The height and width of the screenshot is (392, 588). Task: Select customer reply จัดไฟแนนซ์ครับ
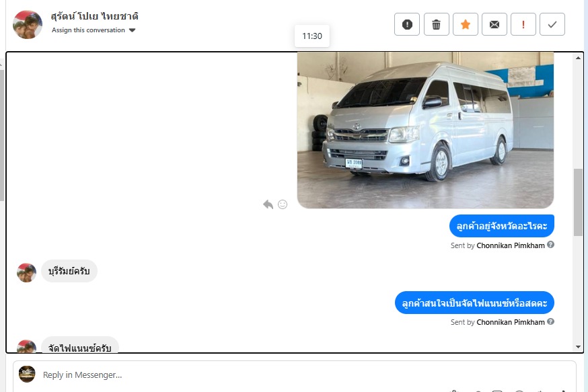tap(80, 346)
